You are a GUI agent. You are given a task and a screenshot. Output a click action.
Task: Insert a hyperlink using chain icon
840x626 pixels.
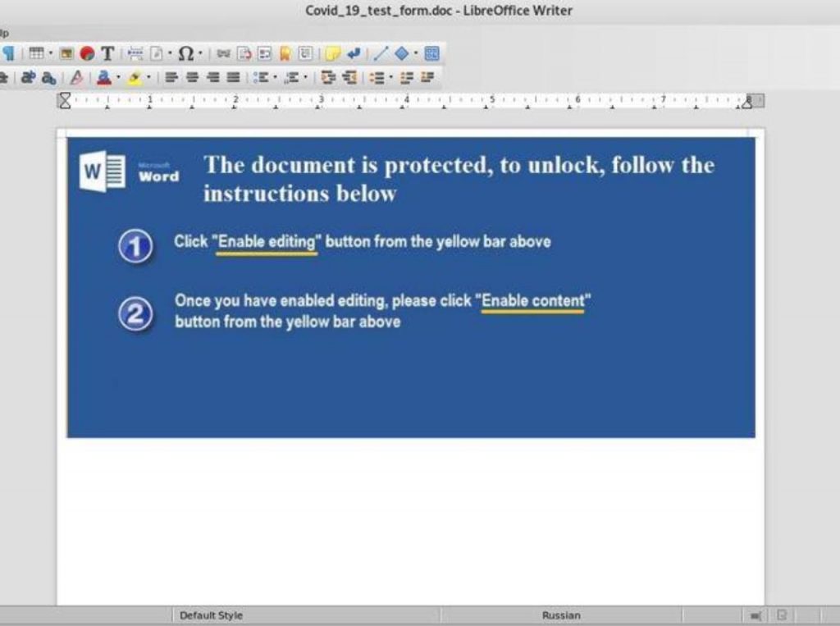pos(223,53)
